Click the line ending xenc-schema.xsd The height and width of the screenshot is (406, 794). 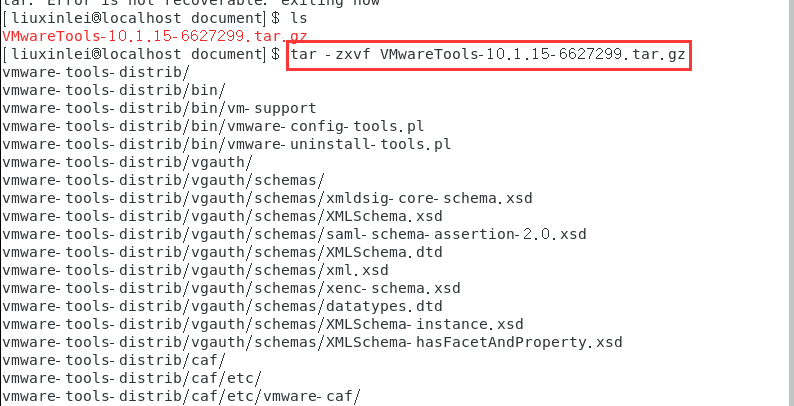click(x=231, y=289)
